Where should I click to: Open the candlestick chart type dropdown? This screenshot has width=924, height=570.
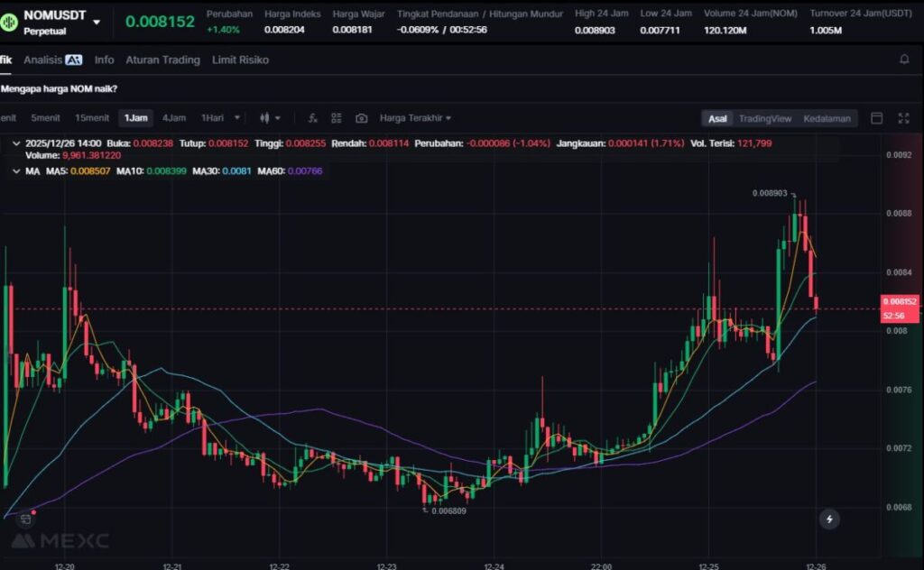pyautogui.click(x=270, y=118)
